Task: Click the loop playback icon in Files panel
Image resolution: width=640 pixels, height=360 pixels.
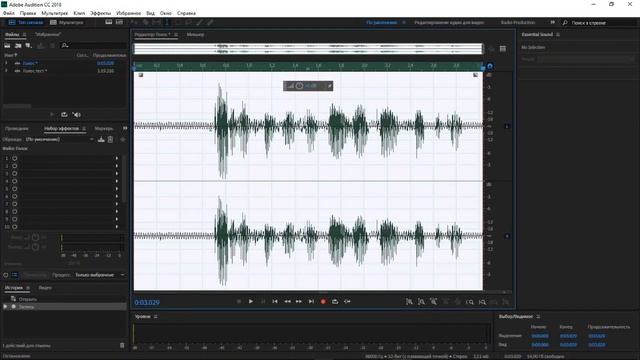Action: (64, 115)
